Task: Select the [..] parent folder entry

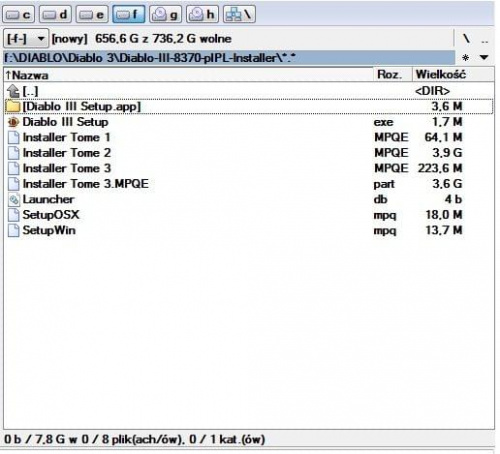Action: click(x=249, y=91)
